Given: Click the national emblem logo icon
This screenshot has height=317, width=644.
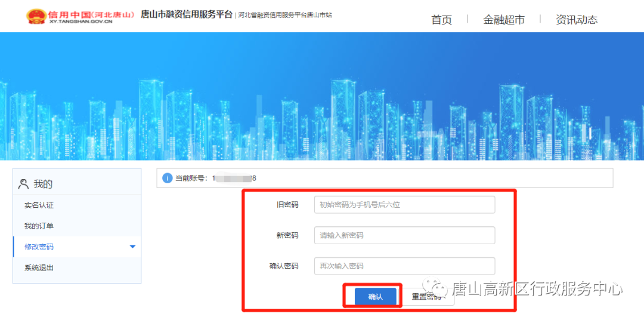Looking at the screenshot, I should point(35,16).
